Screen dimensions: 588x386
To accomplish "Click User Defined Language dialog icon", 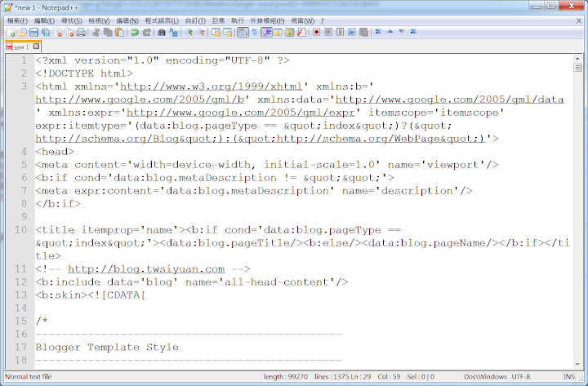I will click(278, 32).
